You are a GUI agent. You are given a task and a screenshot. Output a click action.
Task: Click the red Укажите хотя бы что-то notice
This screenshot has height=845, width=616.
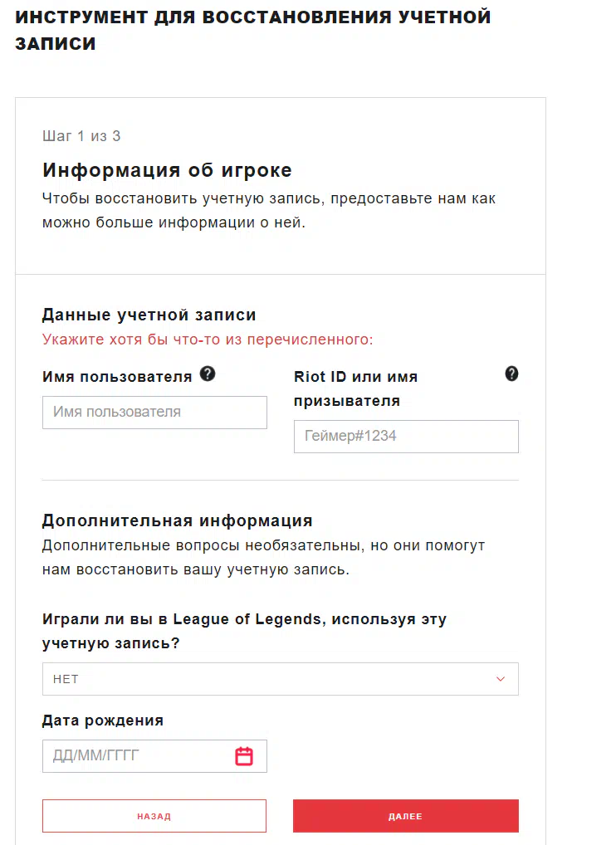tap(208, 339)
